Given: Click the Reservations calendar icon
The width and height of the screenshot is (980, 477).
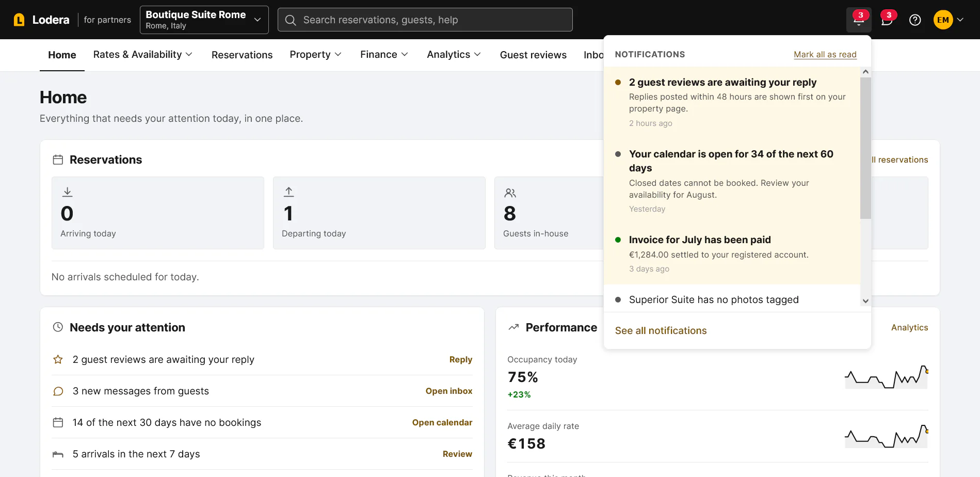Looking at the screenshot, I should [x=58, y=160].
